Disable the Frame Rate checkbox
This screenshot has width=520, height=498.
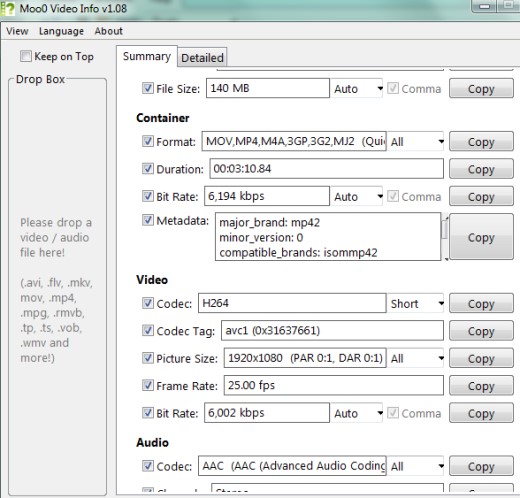(x=148, y=385)
